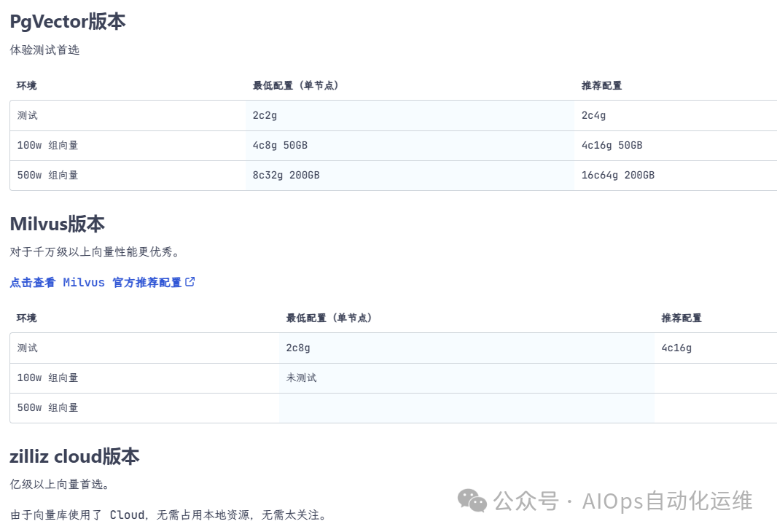
Task: Click the sentence about Cloud not using local resources
Action: click(x=169, y=515)
